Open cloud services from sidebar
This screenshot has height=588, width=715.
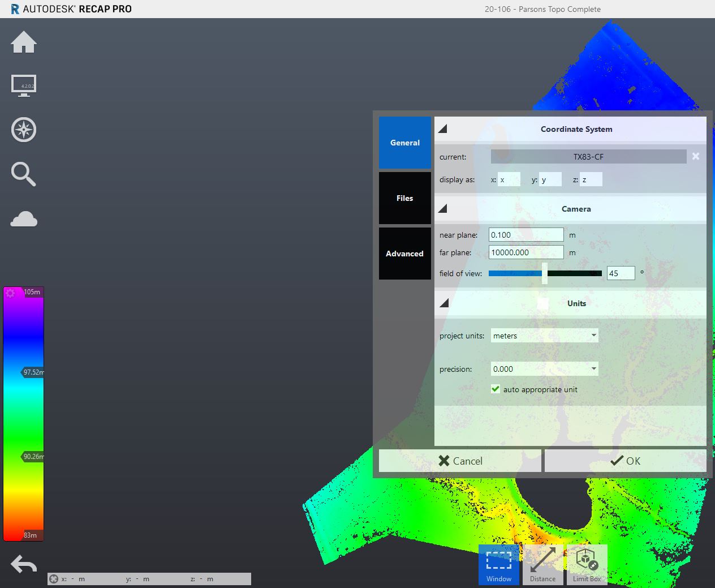(x=23, y=219)
